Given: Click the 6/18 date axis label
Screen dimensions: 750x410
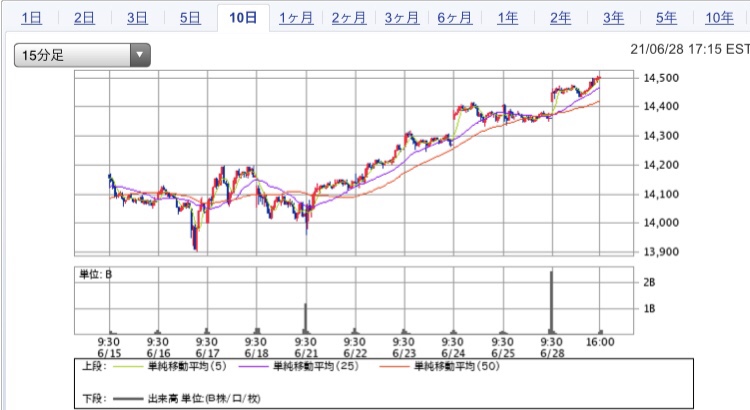Looking at the screenshot, I should [256, 354].
